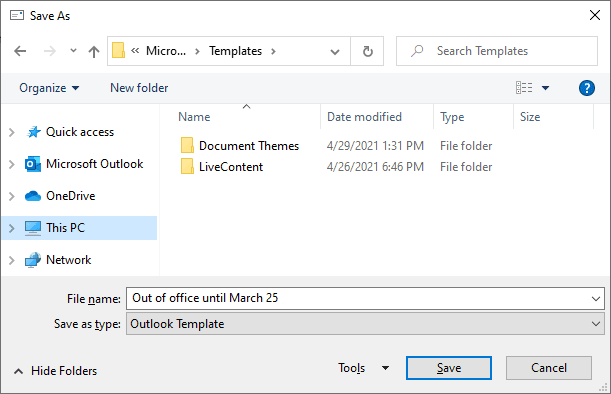Image resolution: width=611 pixels, height=394 pixels.
Task: Expand the OneDrive tree node
Action: [12, 196]
